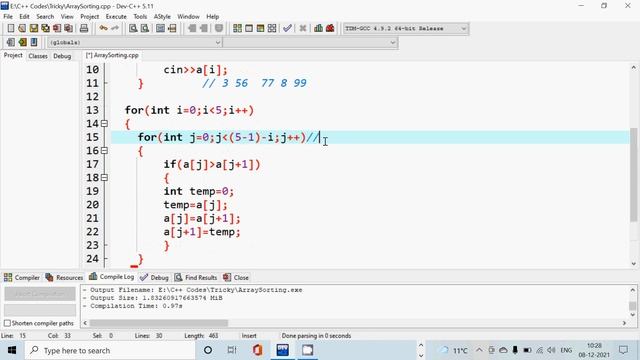
Task: Open the notification center icon
Action: 623,350
